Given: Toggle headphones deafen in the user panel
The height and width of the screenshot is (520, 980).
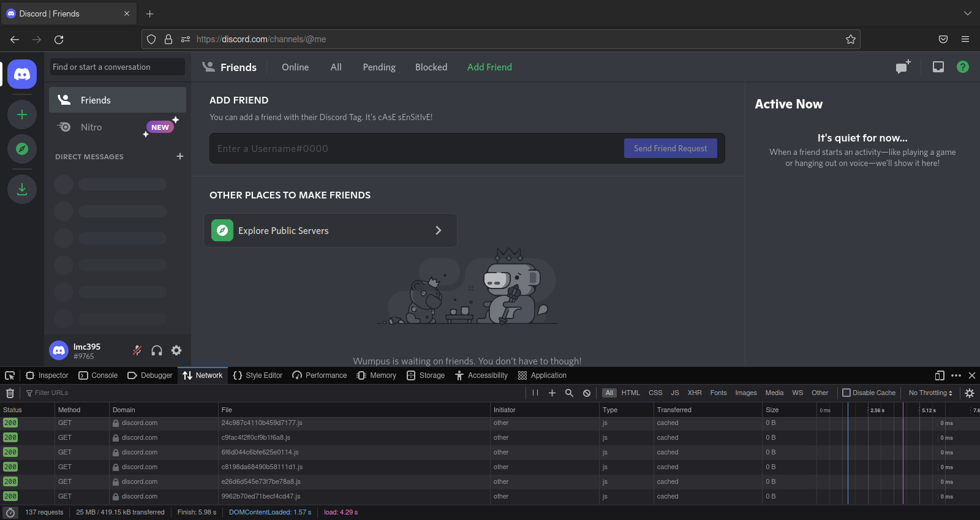Looking at the screenshot, I should (157, 350).
